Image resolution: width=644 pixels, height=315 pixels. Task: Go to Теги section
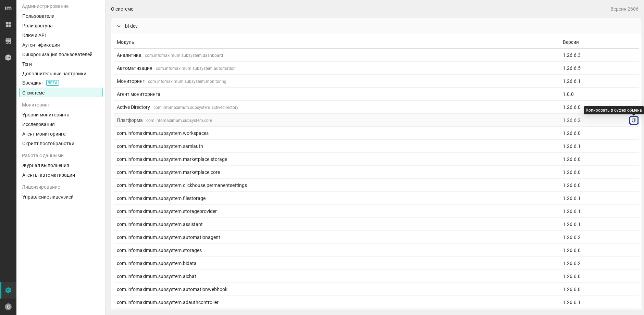click(x=61, y=64)
